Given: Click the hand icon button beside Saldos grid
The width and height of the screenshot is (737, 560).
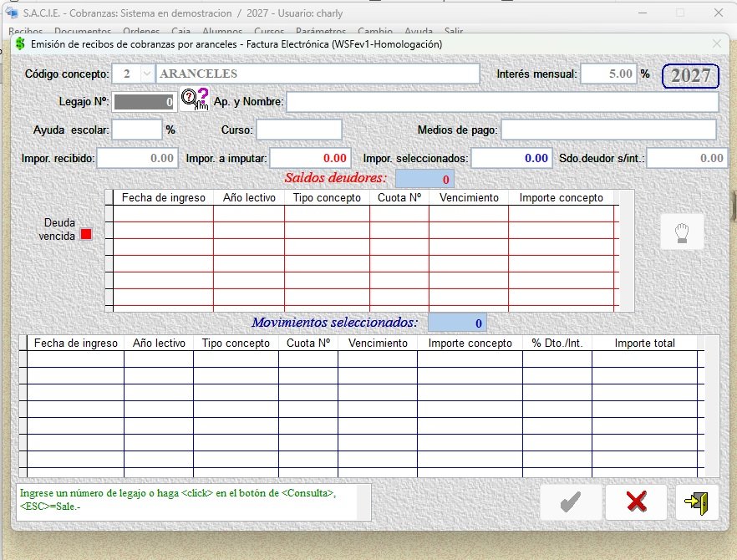Looking at the screenshot, I should tap(682, 232).
